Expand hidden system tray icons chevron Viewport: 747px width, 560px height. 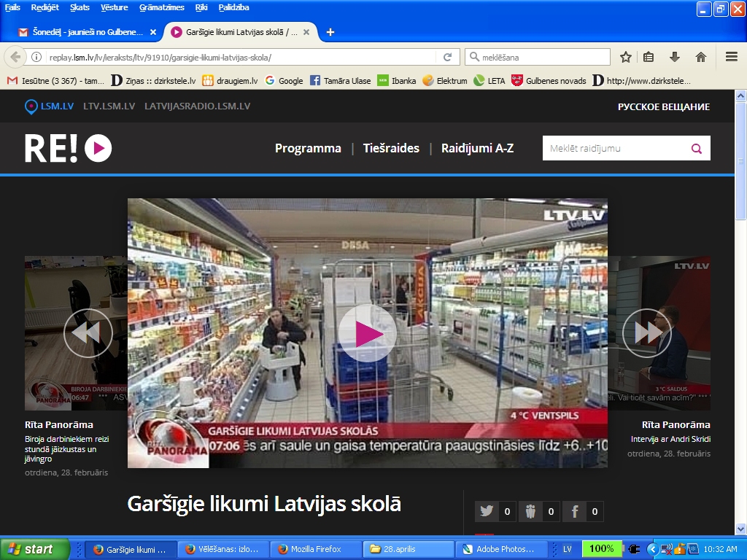click(655, 548)
